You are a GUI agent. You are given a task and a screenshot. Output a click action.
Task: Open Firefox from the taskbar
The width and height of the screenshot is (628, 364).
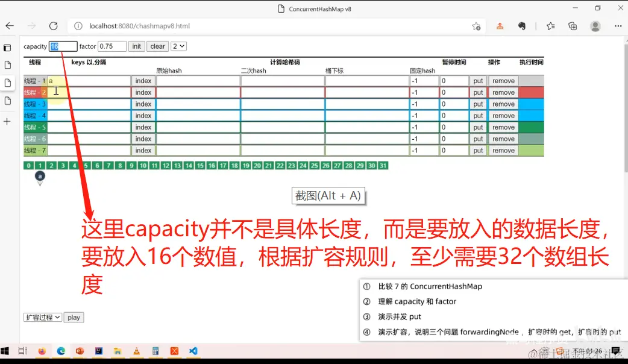(x=42, y=350)
